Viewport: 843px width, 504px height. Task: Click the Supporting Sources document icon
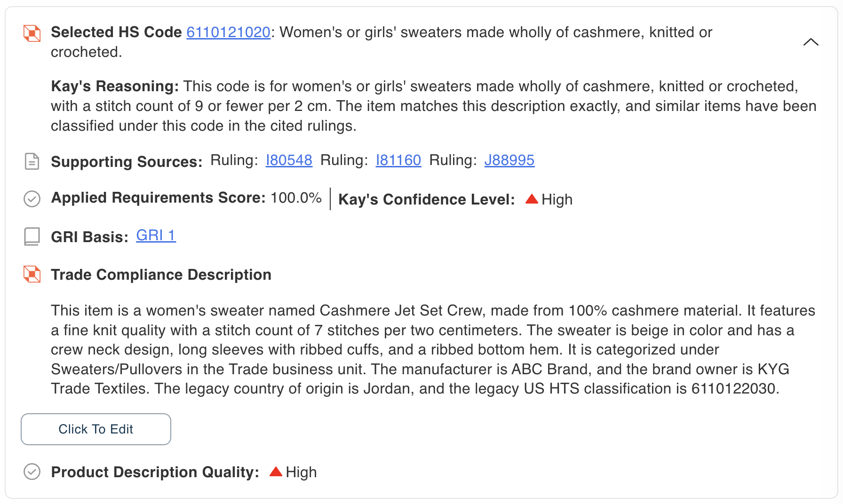[32, 161]
